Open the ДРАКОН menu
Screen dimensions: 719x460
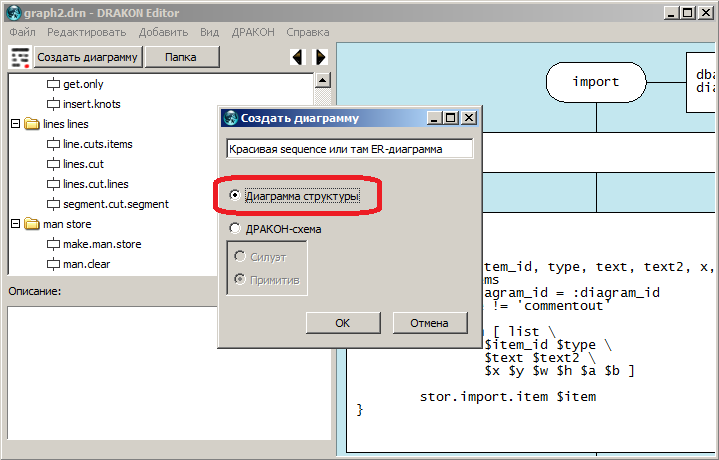[254, 32]
